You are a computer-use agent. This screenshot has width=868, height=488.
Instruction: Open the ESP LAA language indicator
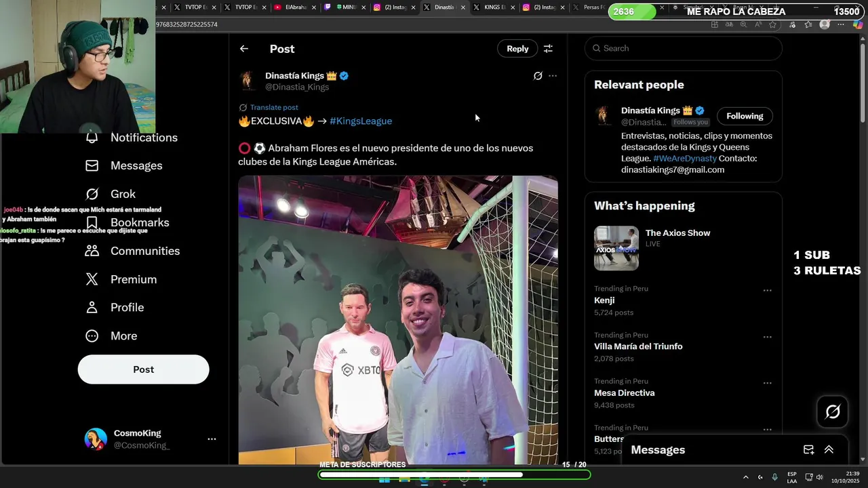pyautogui.click(x=792, y=477)
